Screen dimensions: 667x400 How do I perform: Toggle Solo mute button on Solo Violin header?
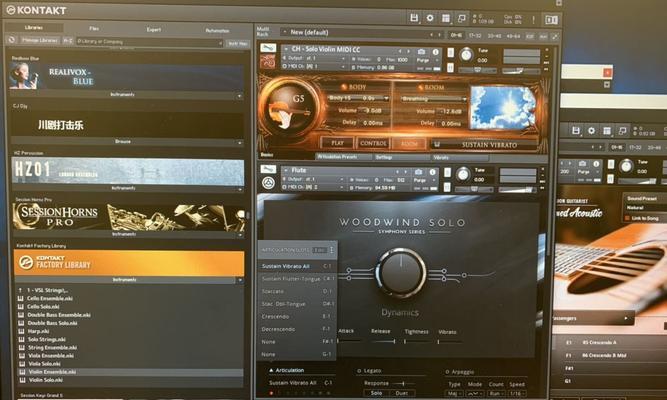(x=450, y=52)
